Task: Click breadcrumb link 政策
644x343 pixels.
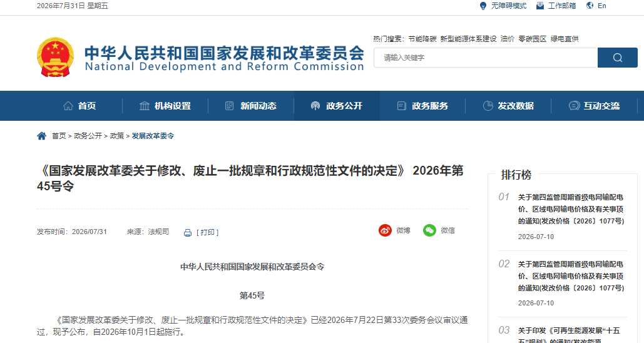Action: coord(117,136)
